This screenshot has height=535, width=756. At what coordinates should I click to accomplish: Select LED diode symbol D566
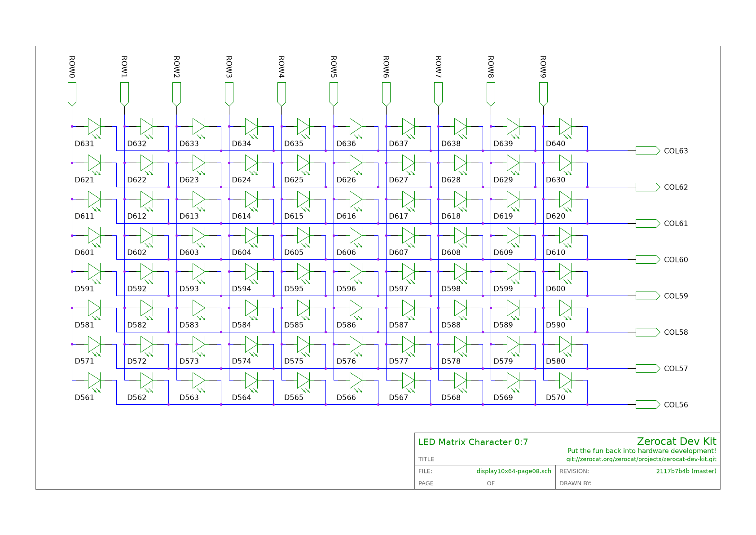[356, 381]
